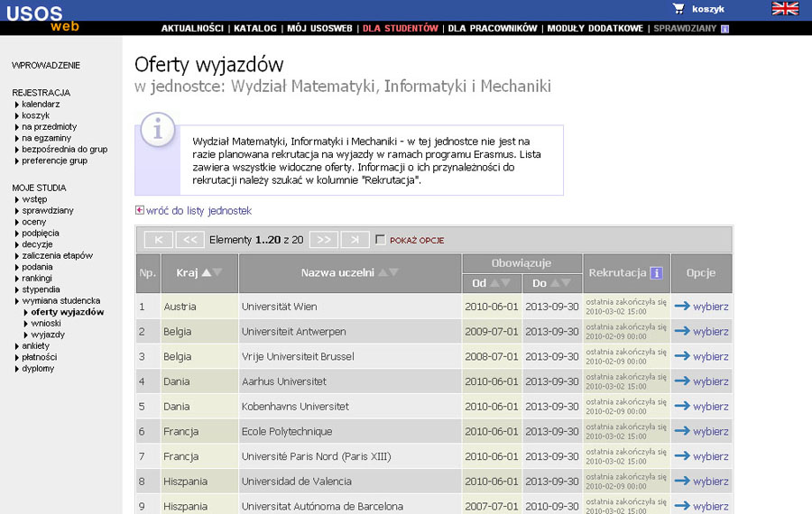Choose wybierz for Ecole Polytechnique
The height and width of the screenshot is (514, 812).
point(710,432)
